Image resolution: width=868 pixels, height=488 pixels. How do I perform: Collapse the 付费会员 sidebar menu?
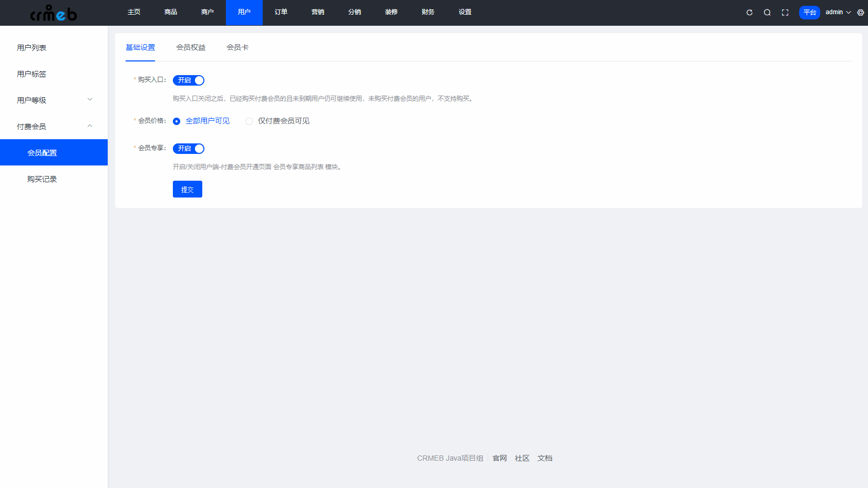54,126
